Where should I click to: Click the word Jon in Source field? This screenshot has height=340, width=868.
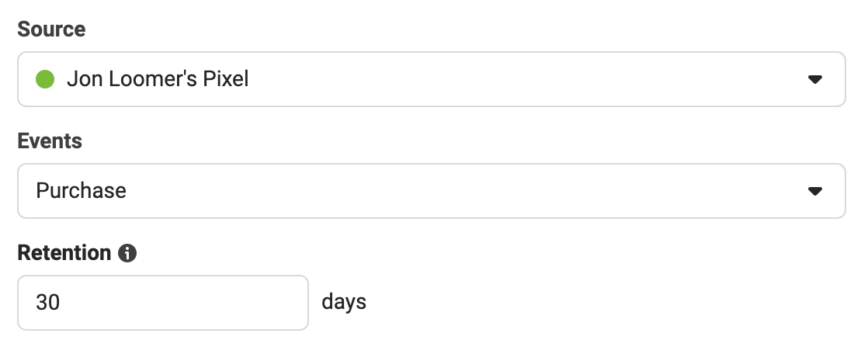(82, 79)
